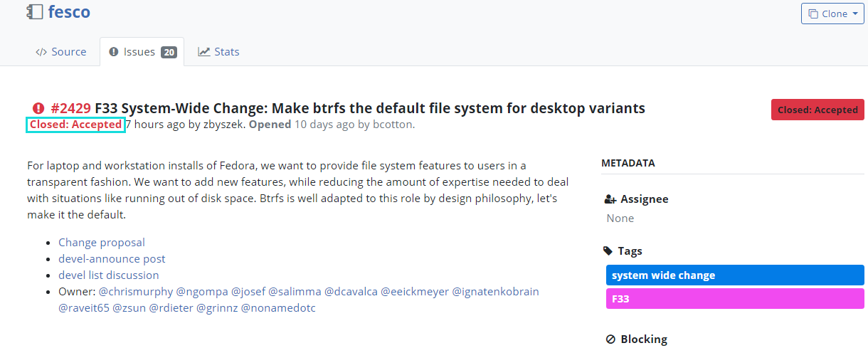
Task: Open the Issues tab
Action: tap(139, 52)
